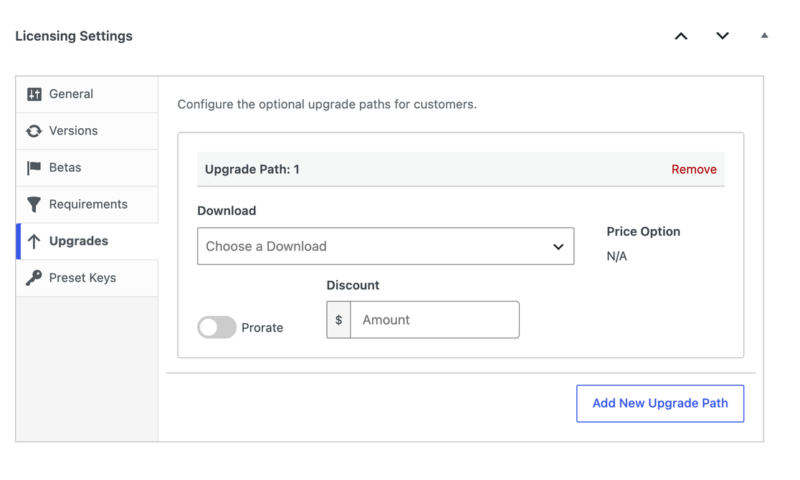800x480 pixels.
Task: Click the Betas flag icon
Action: point(34,168)
